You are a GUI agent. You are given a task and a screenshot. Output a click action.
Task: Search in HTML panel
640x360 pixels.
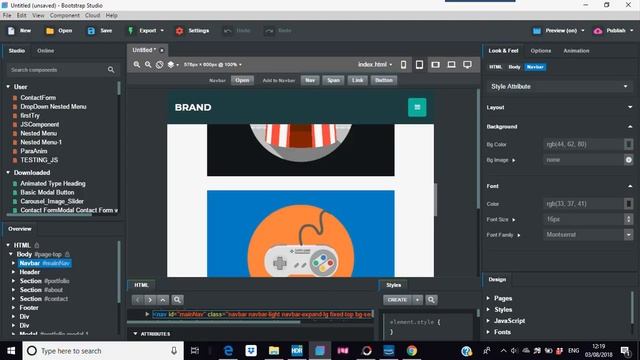click(x=177, y=300)
